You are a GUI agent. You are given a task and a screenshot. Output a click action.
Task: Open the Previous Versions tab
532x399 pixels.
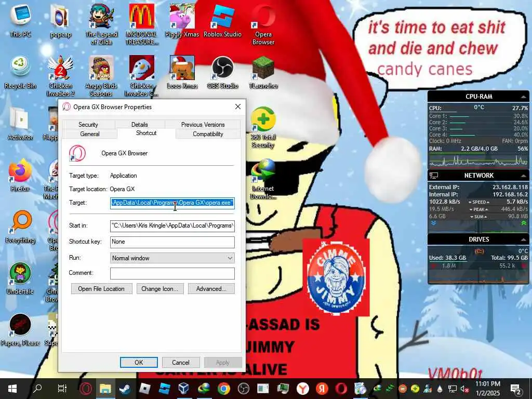point(203,125)
